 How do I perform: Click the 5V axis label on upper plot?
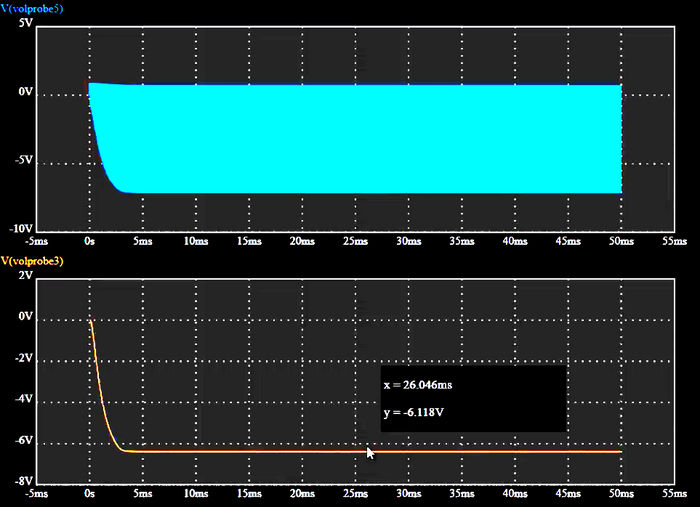click(26, 23)
